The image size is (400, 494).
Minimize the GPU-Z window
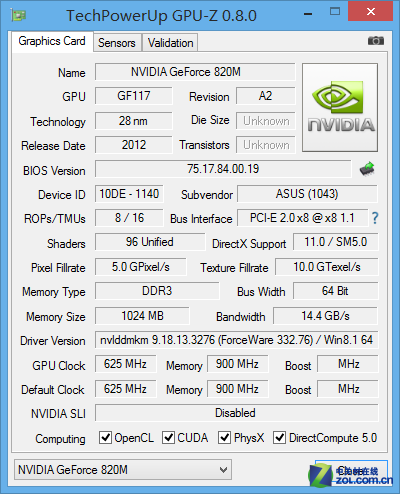[308, 14]
